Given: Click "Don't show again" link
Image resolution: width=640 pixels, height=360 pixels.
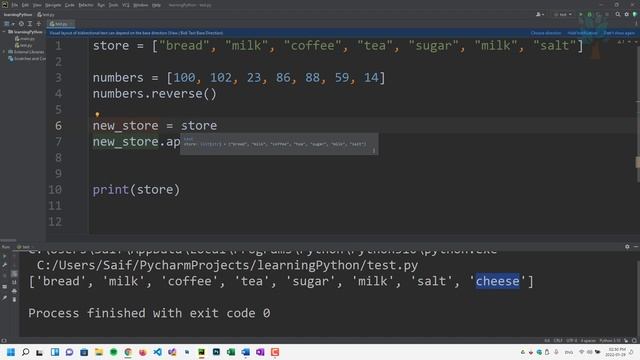Looking at the screenshot, I should (619, 33).
